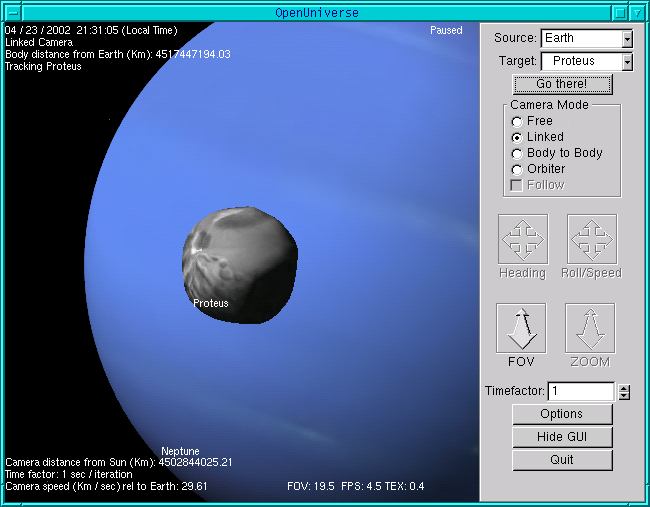Select Linked camera mode

click(x=517, y=137)
